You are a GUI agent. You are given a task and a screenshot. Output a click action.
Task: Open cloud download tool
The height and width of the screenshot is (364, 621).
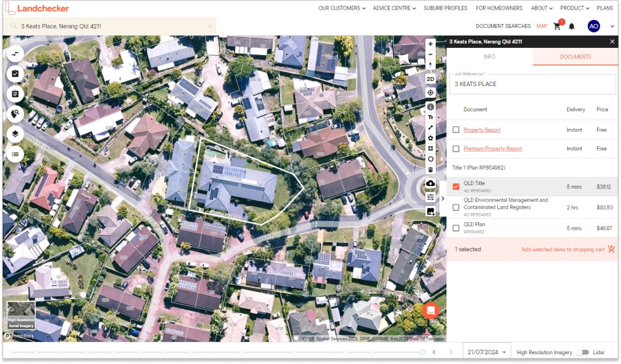[x=431, y=183]
